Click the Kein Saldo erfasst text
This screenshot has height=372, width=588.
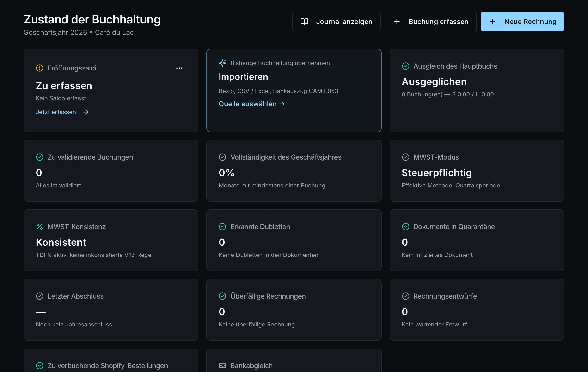pyautogui.click(x=61, y=98)
